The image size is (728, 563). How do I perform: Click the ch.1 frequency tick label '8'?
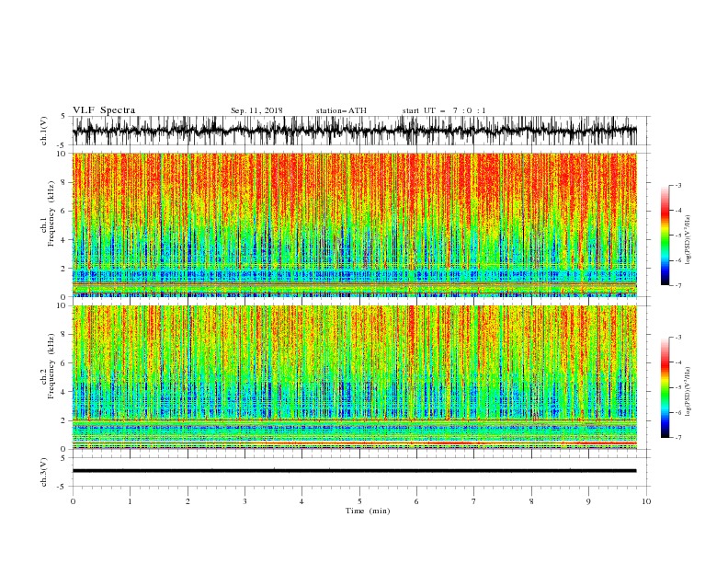click(63, 182)
